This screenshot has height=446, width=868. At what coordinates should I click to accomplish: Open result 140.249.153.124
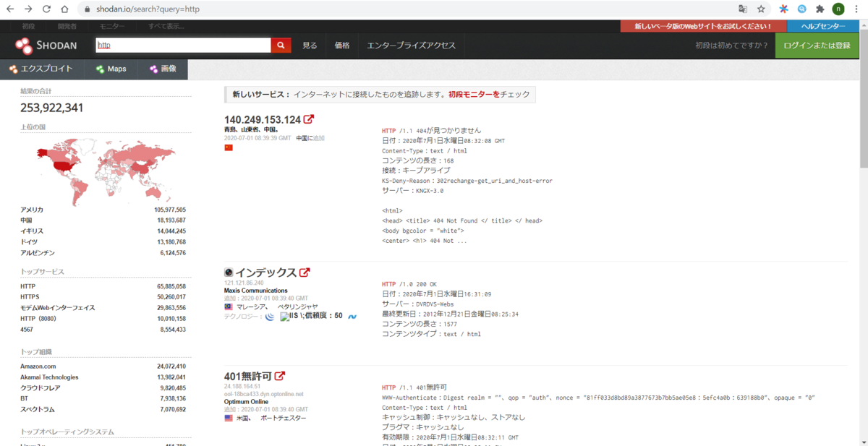click(x=263, y=119)
